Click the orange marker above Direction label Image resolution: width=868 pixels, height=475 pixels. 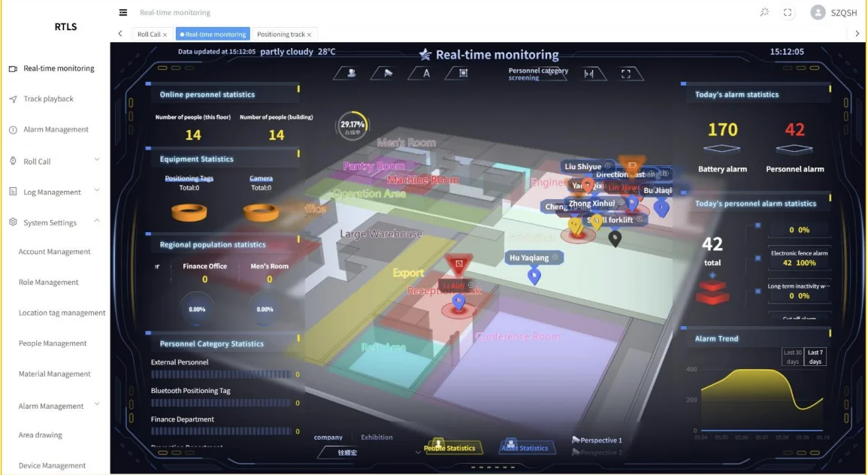pos(631,165)
